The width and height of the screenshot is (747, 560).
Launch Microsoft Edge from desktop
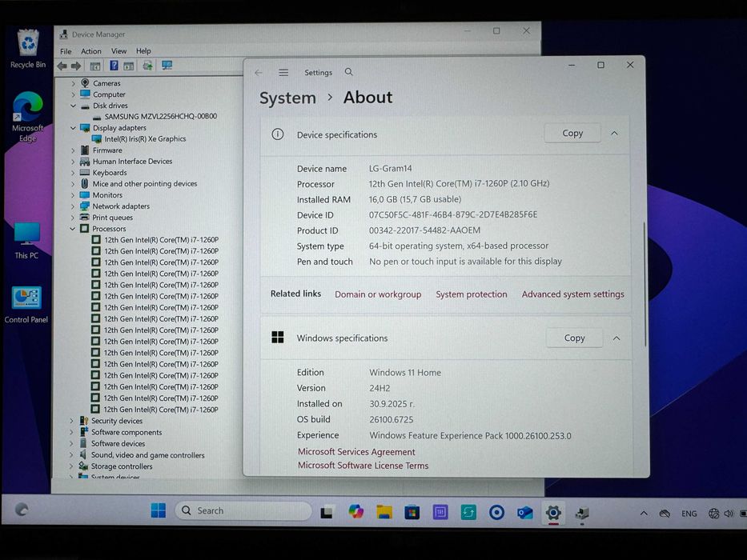28,117
